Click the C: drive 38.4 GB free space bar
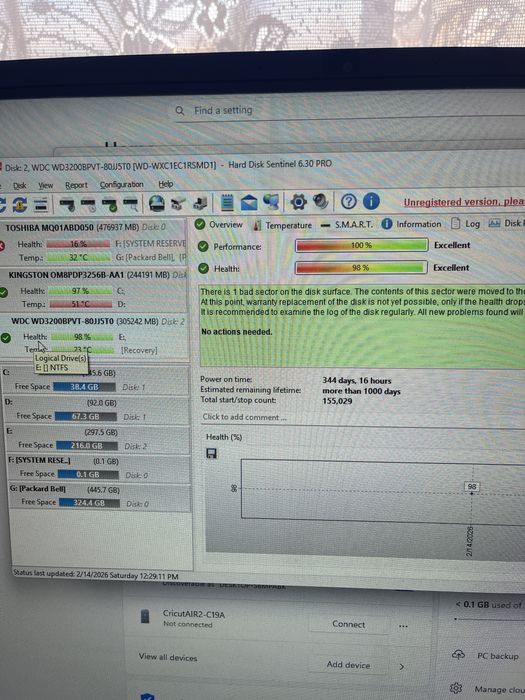The width and height of the screenshot is (525, 700). [x=84, y=387]
